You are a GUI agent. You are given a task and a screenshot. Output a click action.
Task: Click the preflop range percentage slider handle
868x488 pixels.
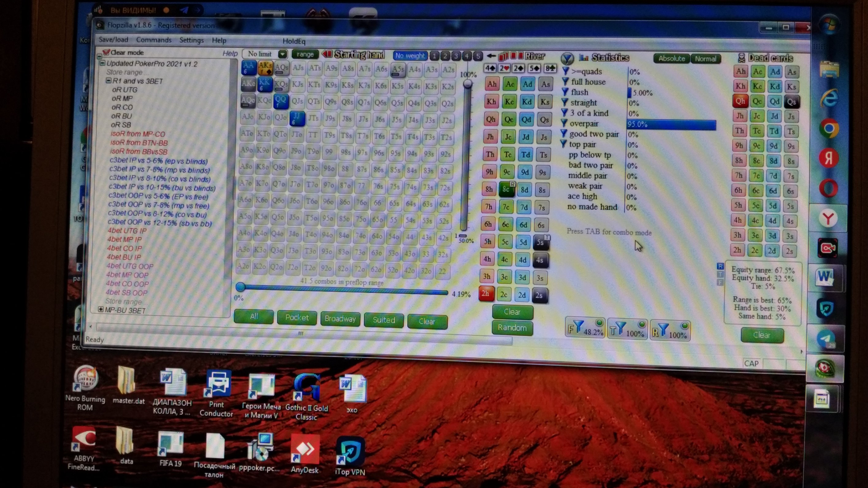240,287
